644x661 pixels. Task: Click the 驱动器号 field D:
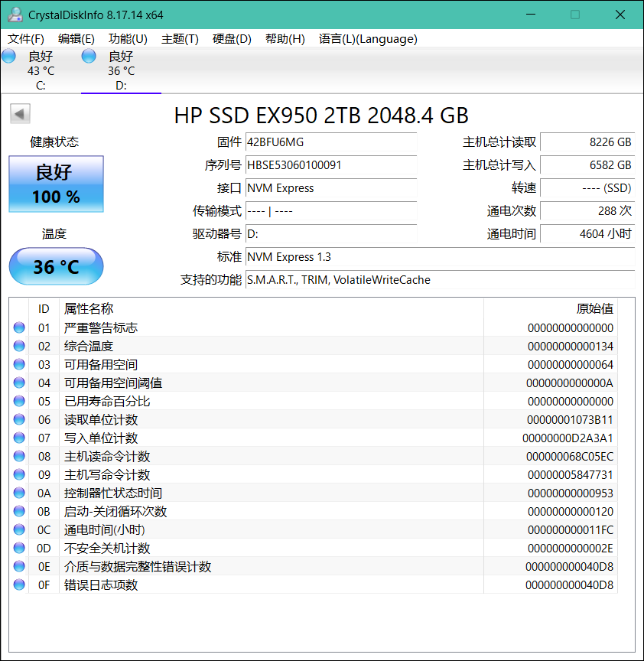coord(331,234)
